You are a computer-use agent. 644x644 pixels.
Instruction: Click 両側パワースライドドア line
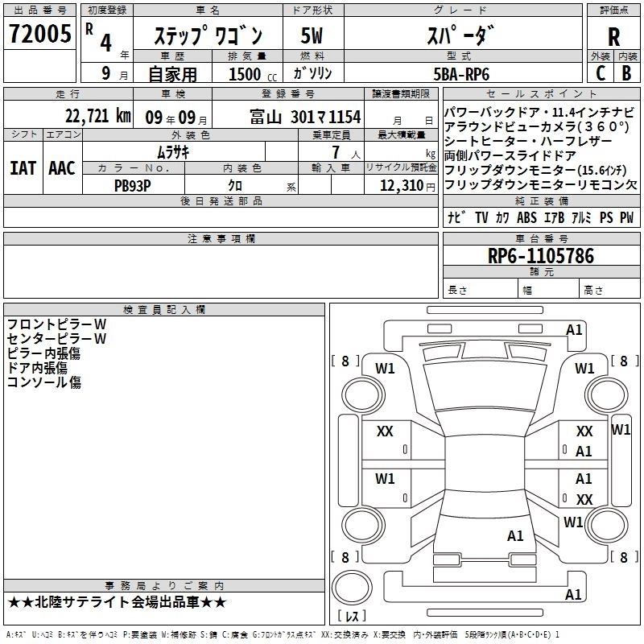pos(510,155)
